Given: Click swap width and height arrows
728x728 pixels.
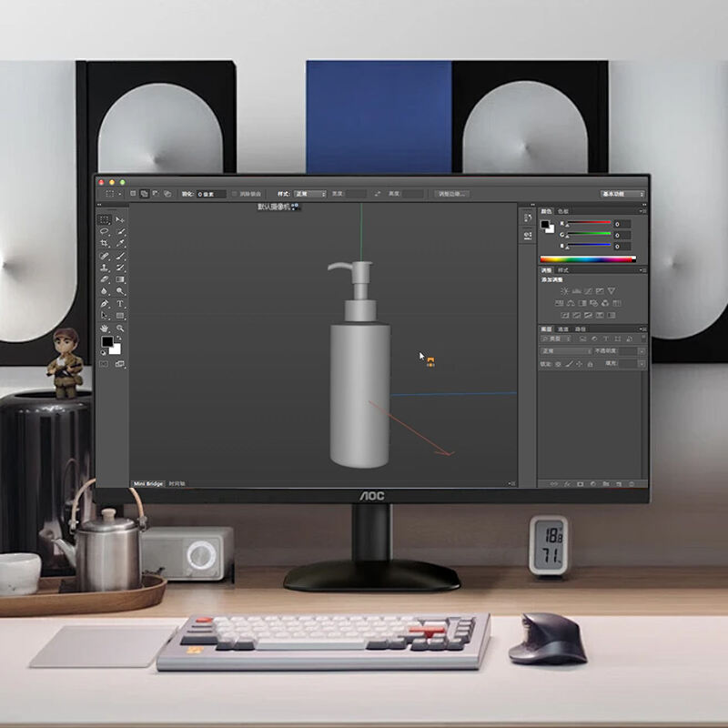Looking at the screenshot, I should tap(378, 194).
